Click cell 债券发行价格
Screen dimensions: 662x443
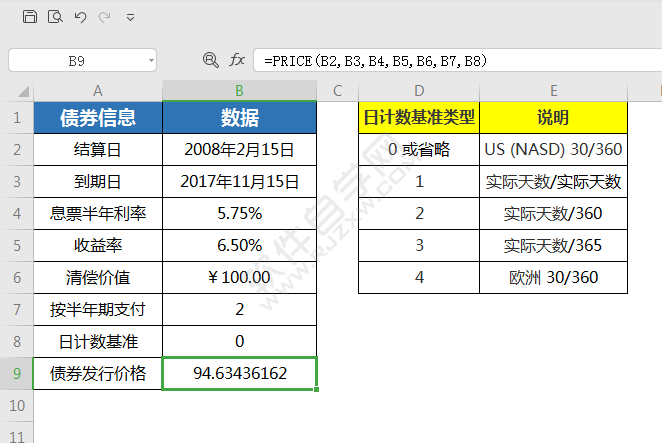tap(98, 373)
